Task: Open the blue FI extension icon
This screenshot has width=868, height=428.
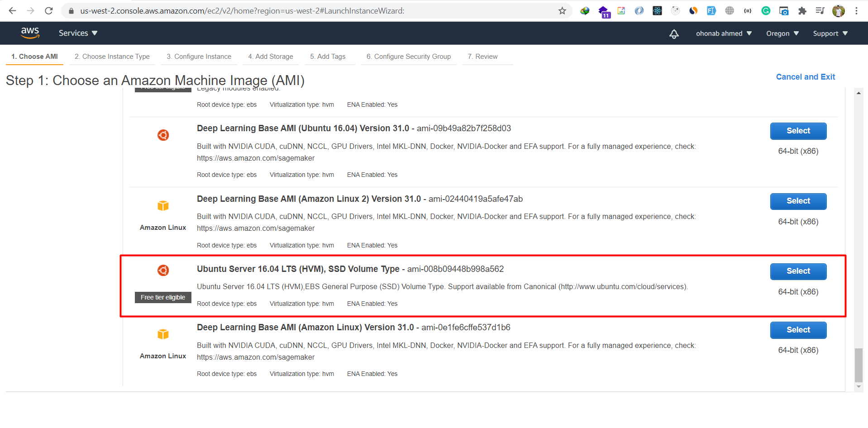Action: (711, 11)
